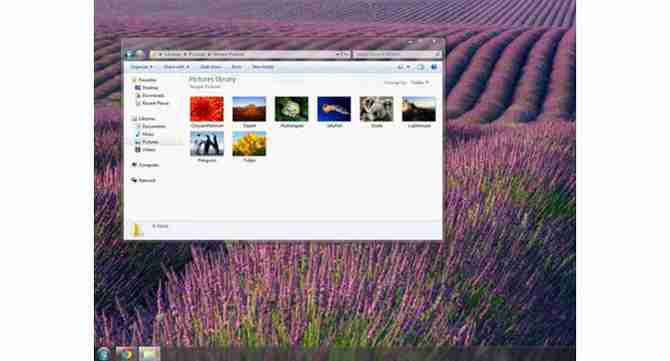The image size is (670, 361).
Task: Click the Sample Pictures segment in address bar
Action: tap(229, 54)
